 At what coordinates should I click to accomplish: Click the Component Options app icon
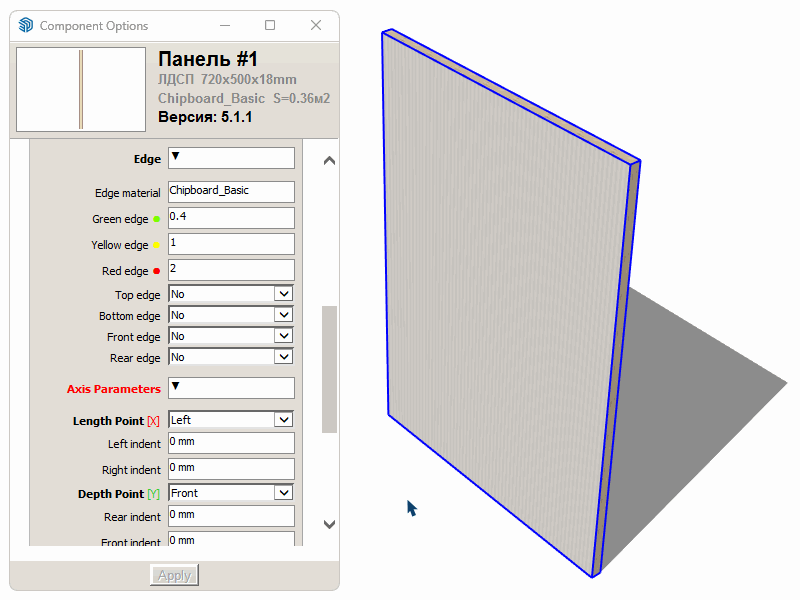24,25
